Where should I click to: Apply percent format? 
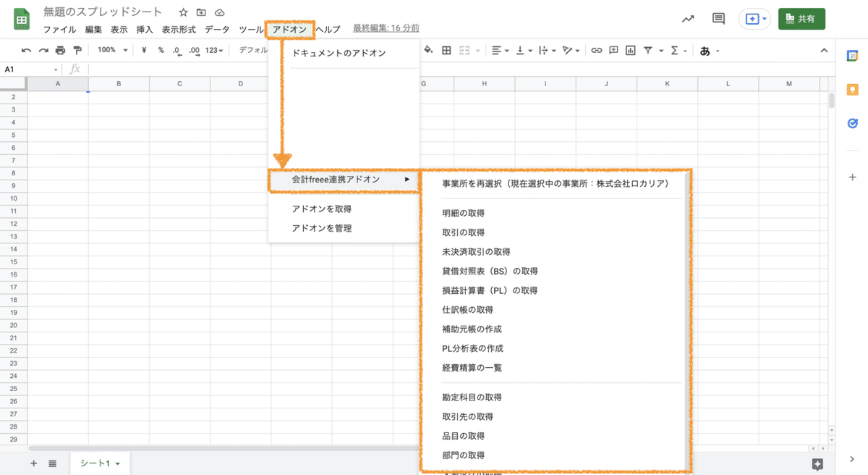click(161, 50)
